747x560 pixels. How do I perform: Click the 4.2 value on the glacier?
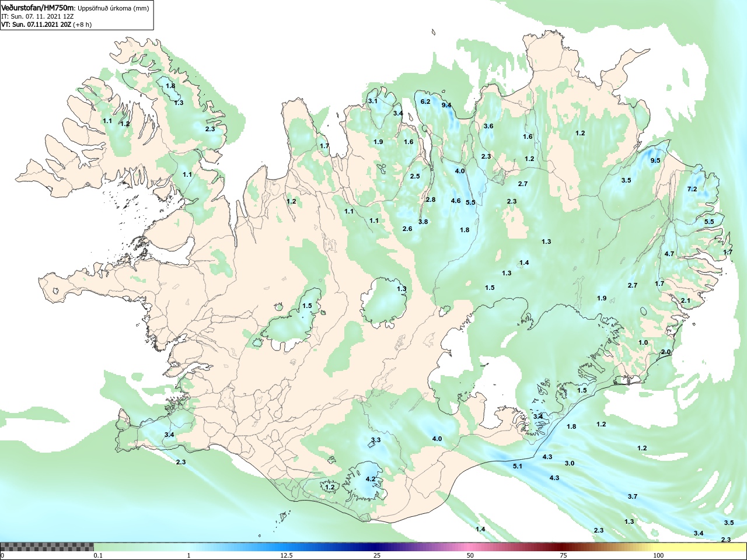tap(371, 479)
